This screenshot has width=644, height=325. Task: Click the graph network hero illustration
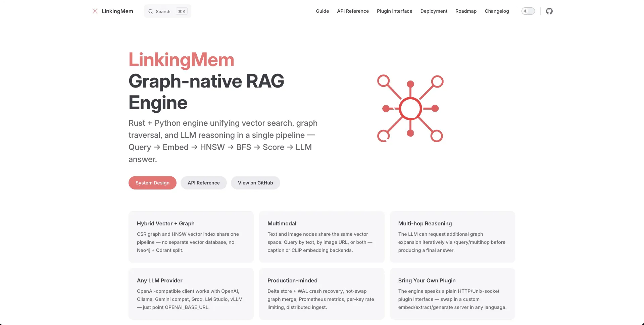pos(410,108)
